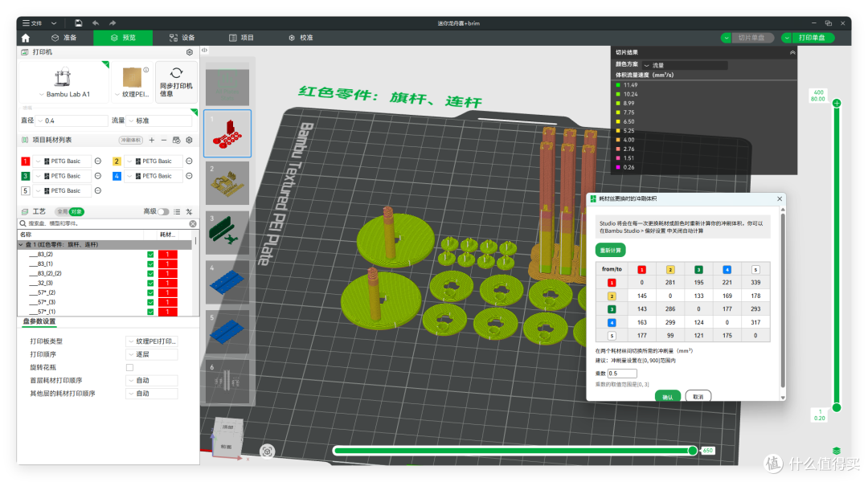Open the 打印顺序 逐层 dropdown
This screenshot has width=868, height=482.
coord(152,354)
